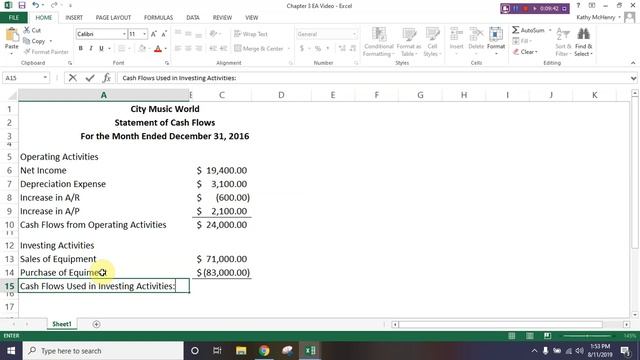This screenshot has height=360, width=640.
Task: Toggle Bold formatting
Action: click(81, 49)
